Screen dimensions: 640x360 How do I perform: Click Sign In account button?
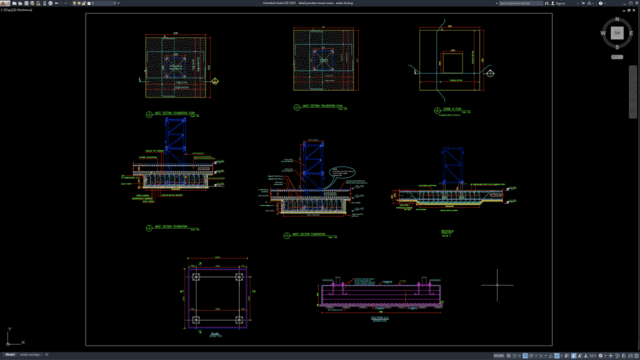[x=559, y=3]
